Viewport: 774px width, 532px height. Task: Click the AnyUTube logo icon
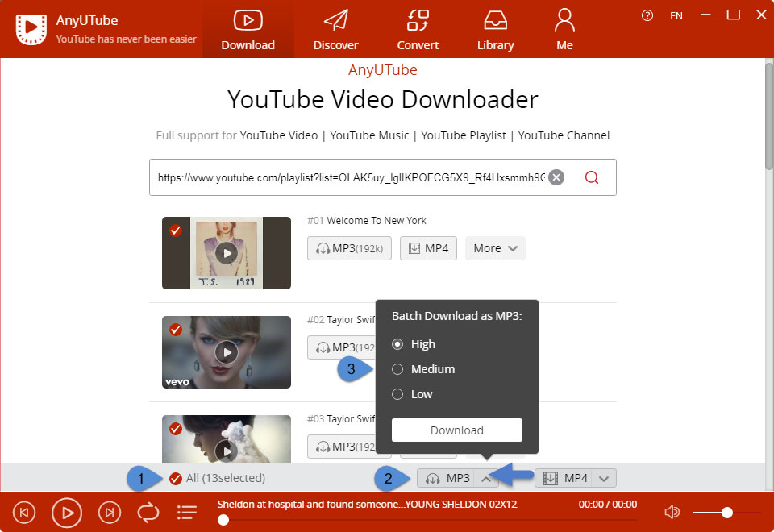pos(31,29)
